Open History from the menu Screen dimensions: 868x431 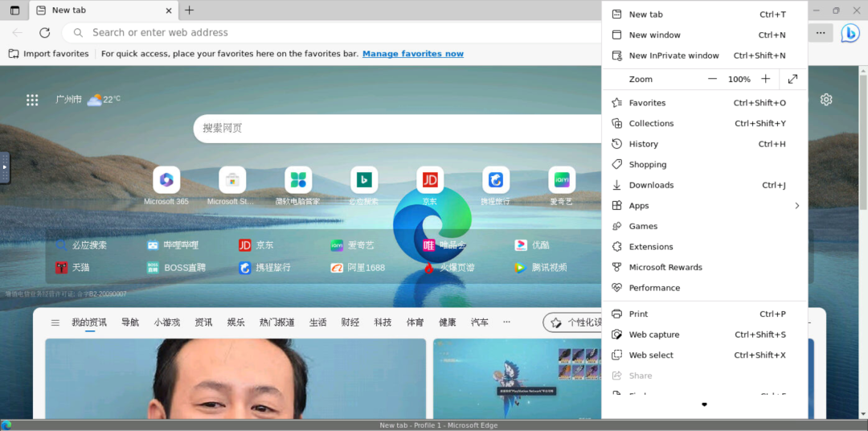click(x=704, y=144)
